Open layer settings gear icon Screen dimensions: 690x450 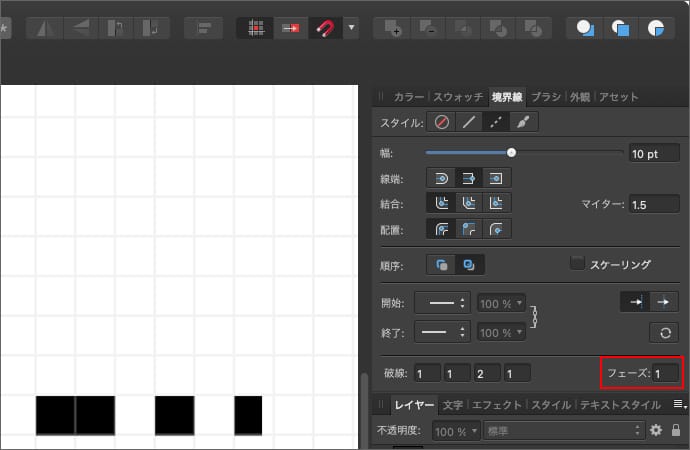click(x=656, y=430)
